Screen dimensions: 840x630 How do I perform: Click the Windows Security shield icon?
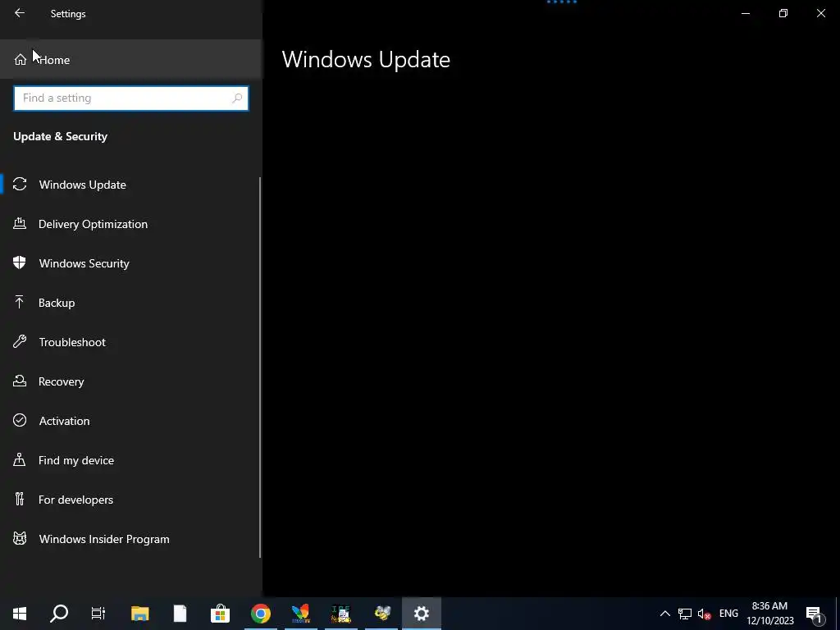point(20,262)
